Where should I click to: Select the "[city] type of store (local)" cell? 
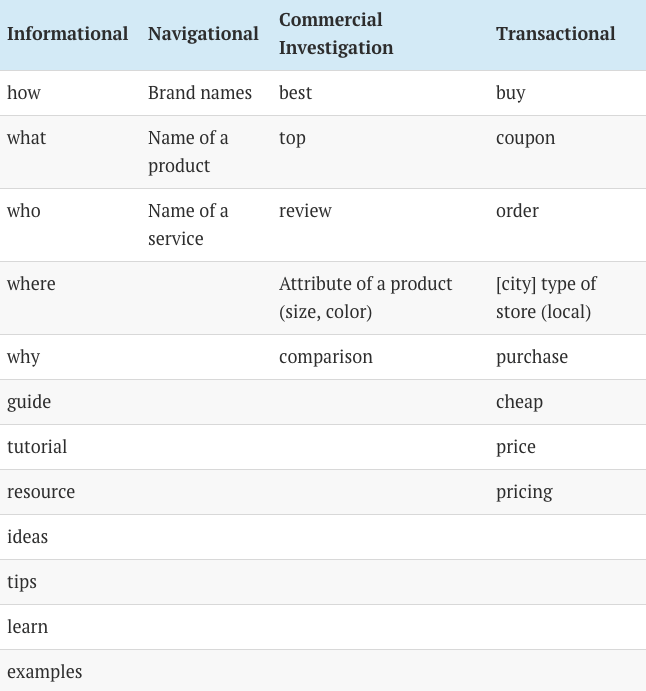click(x=546, y=298)
